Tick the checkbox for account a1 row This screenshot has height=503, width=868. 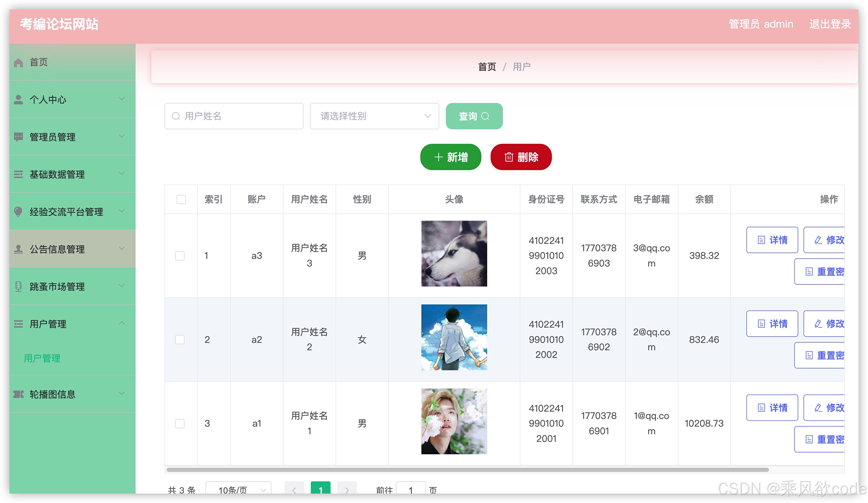(180, 423)
